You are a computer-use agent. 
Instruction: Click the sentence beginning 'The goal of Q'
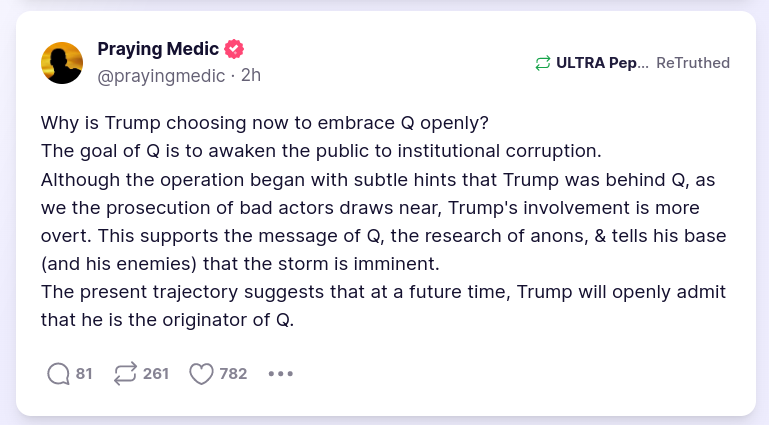click(x=319, y=152)
